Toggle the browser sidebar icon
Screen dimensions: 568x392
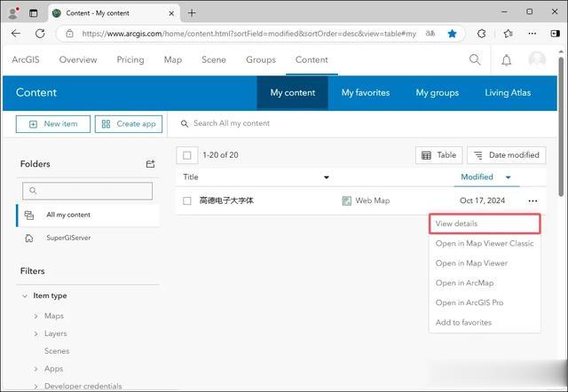(555, 34)
